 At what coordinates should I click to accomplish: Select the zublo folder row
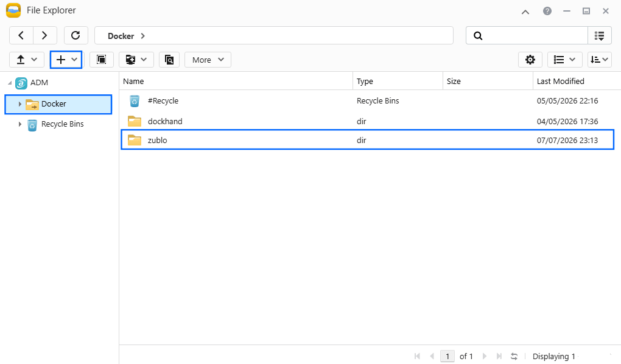tap(368, 140)
